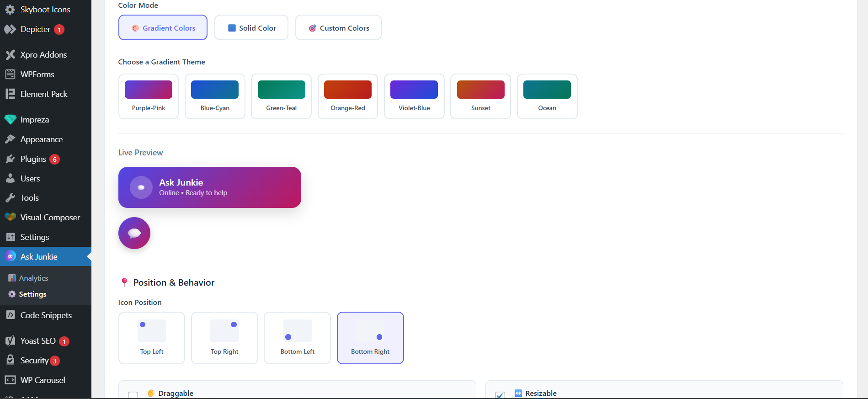Click the Depicter notification badge
Image resolution: width=868 pixels, height=399 pixels.
(59, 30)
